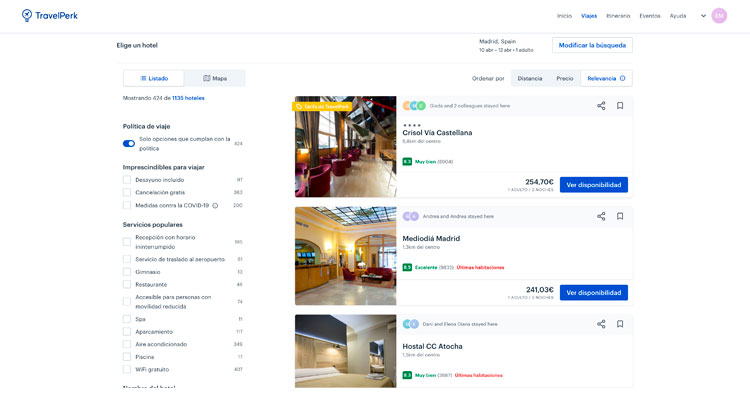This screenshot has width=750, height=415.
Task: Click the COVID-19 measures info icon
Action: [215, 206]
